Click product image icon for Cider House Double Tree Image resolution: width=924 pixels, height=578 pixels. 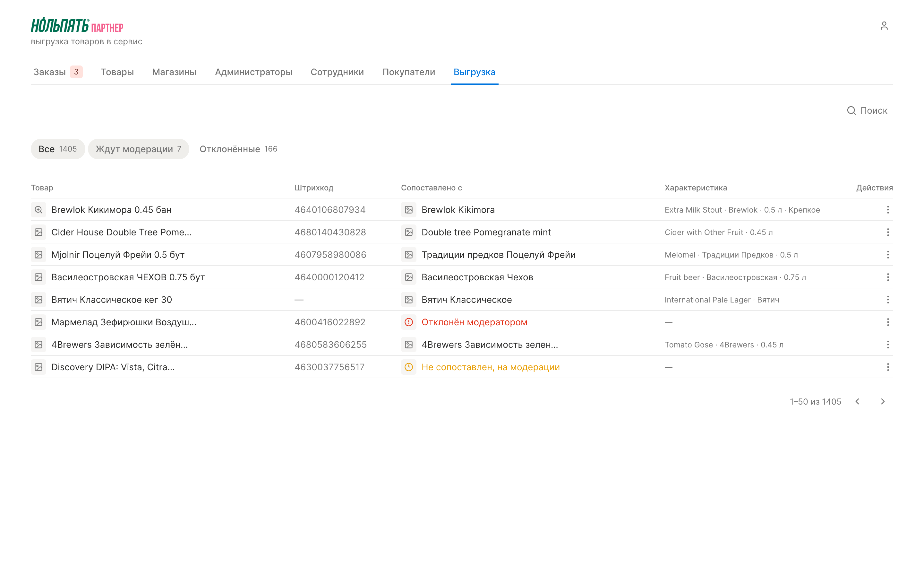pyautogui.click(x=38, y=232)
